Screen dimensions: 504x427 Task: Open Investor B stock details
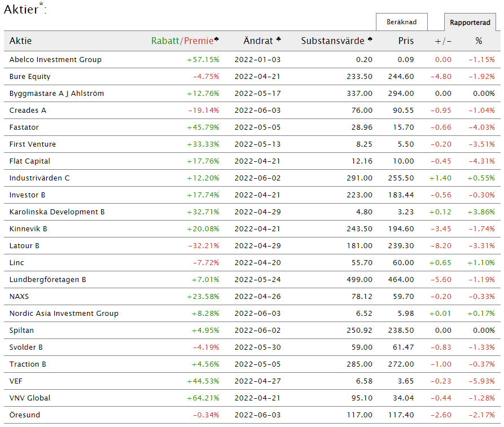(27, 195)
